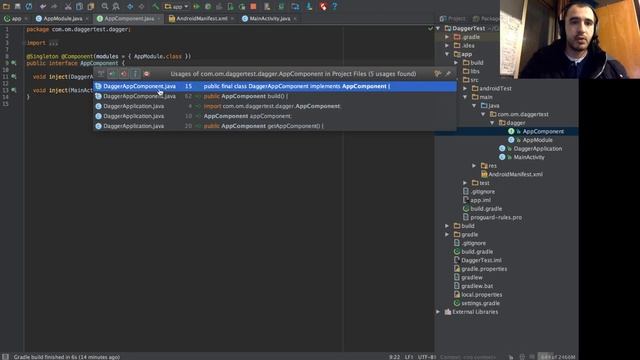Open the app run configuration dropdown
Image resolution: width=640 pixels, height=360 pixels.
point(176,7)
